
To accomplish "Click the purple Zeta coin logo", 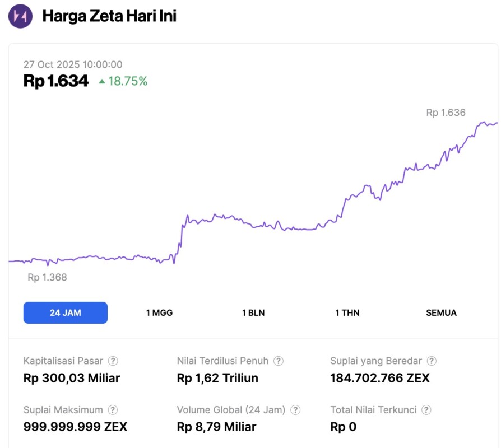I will (x=20, y=16).
